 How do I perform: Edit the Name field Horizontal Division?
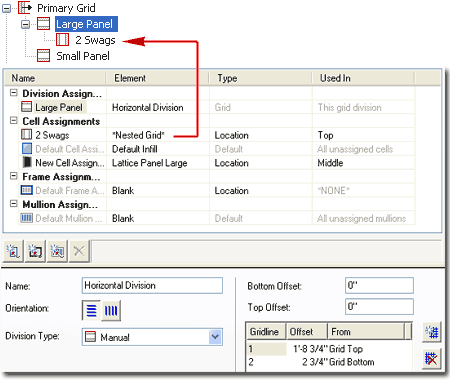pyautogui.click(x=152, y=286)
